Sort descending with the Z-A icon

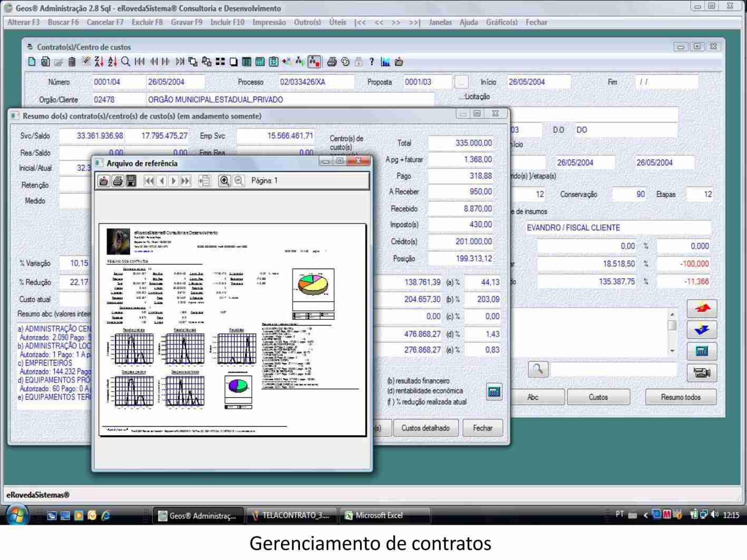[99, 62]
